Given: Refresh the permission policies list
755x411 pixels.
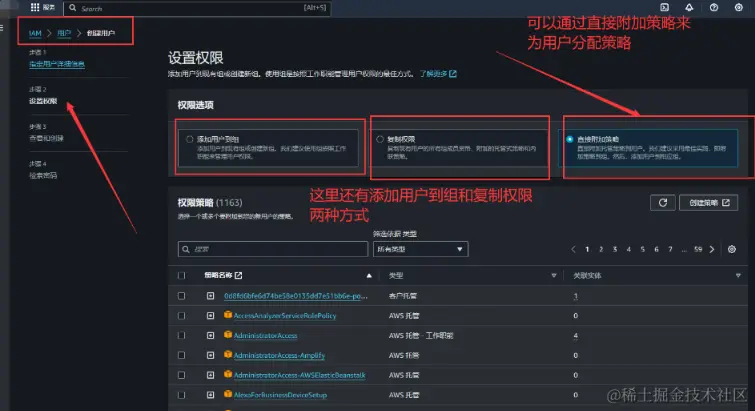Looking at the screenshot, I should [x=663, y=203].
